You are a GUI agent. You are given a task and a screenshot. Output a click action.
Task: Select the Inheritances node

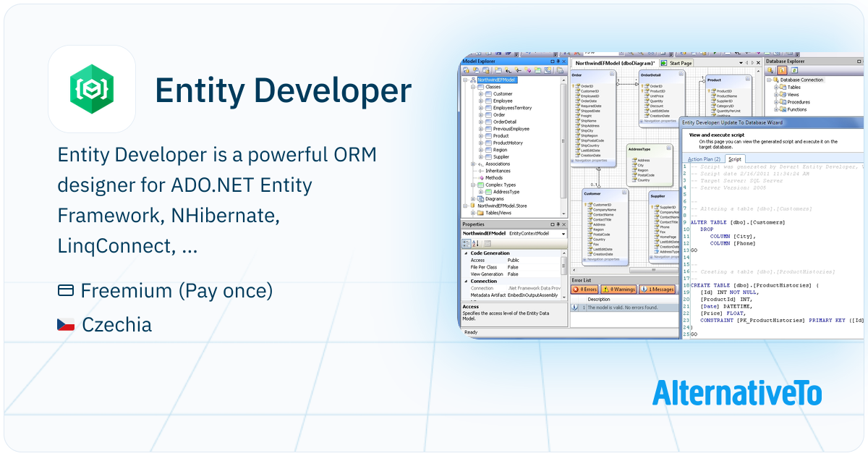click(x=498, y=171)
